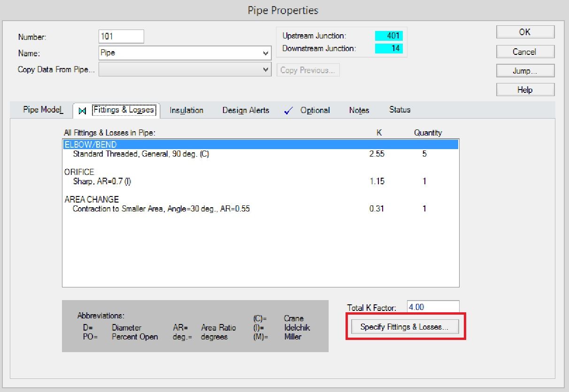Click the valve icon on Fittings & Losses tab
Viewport: 569px width, 392px height.
pos(83,111)
